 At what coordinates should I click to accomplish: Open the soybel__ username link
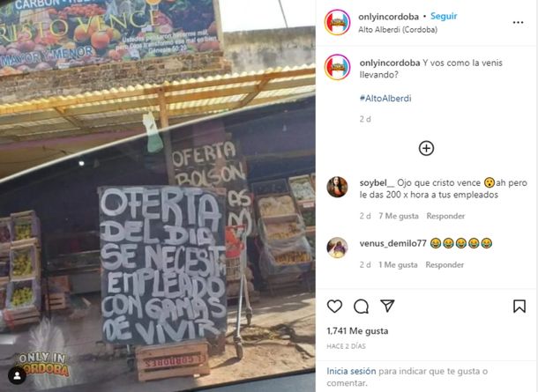pos(377,183)
